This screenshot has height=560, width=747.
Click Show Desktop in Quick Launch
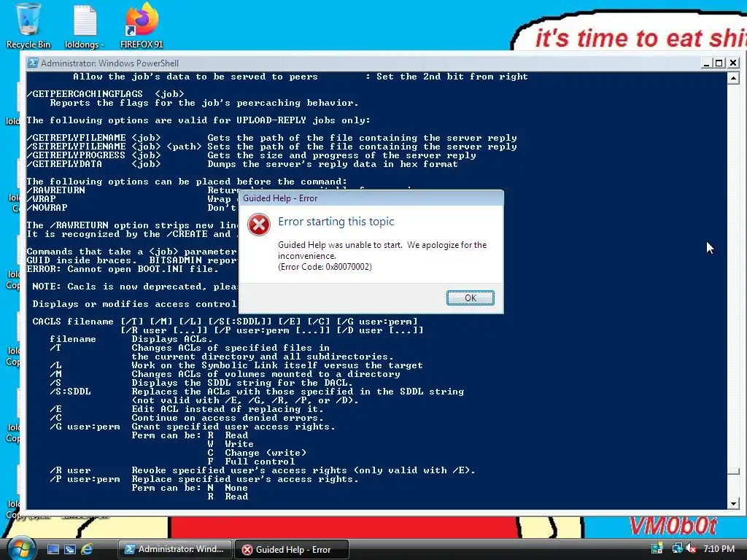53,549
